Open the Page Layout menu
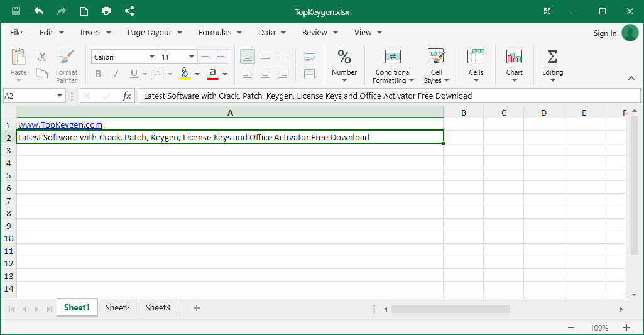 [x=155, y=33]
